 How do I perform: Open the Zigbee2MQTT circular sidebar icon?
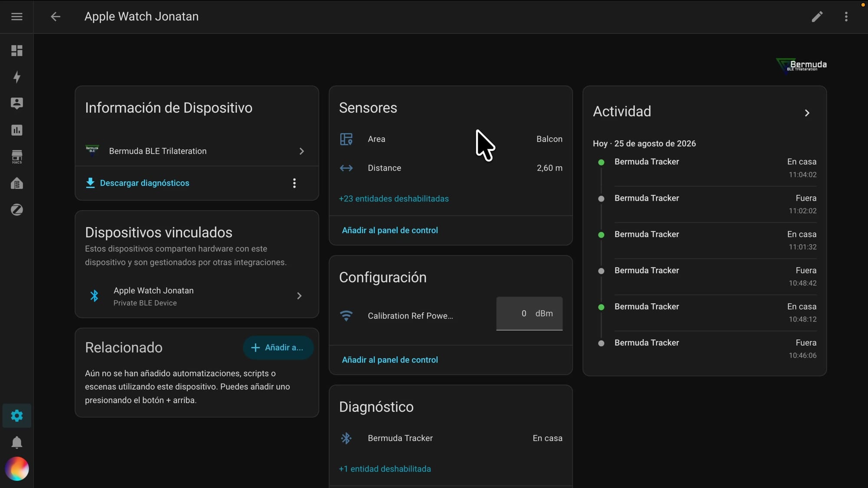(17, 210)
